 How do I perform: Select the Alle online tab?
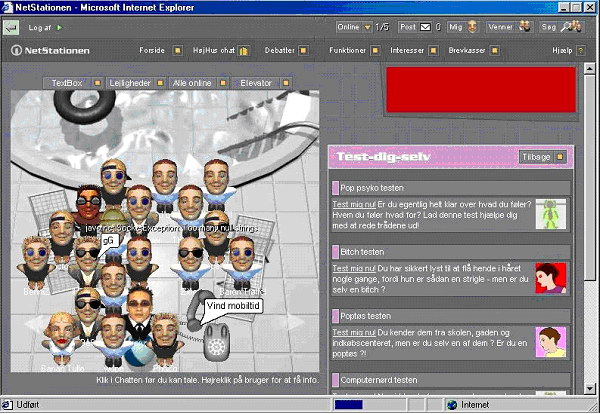coord(189,83)
